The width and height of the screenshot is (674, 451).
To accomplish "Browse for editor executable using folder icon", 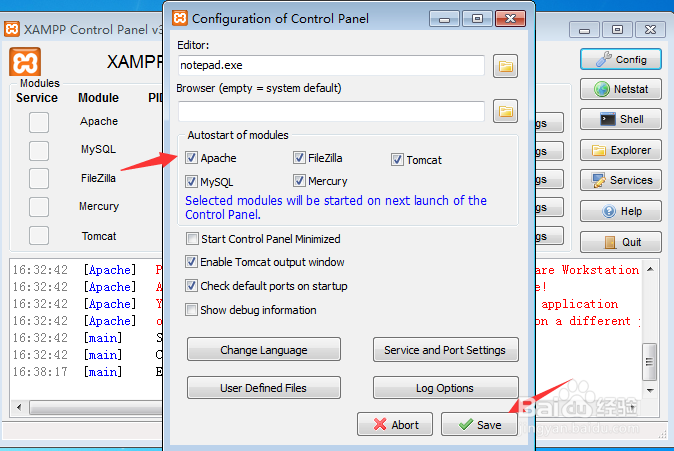I will (505, 66).
